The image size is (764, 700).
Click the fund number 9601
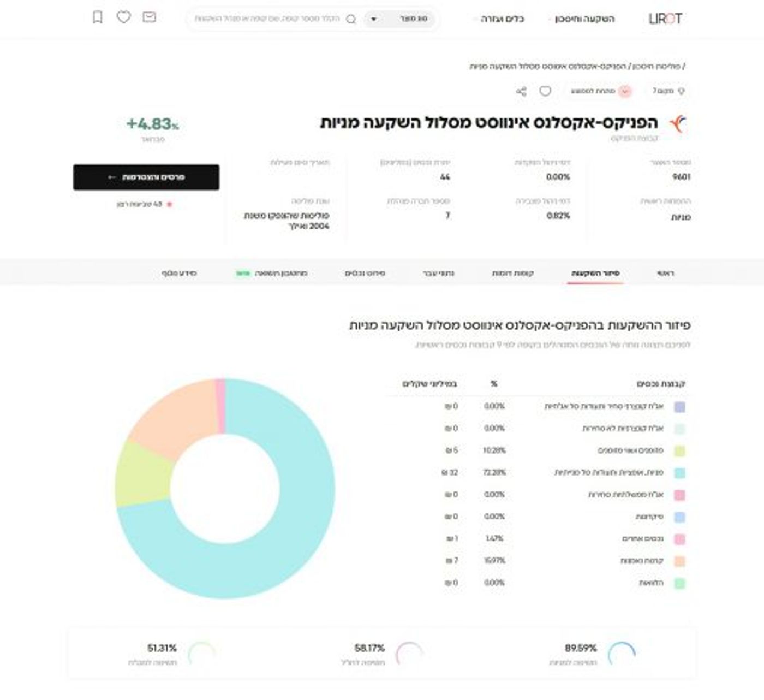point(681,177)
